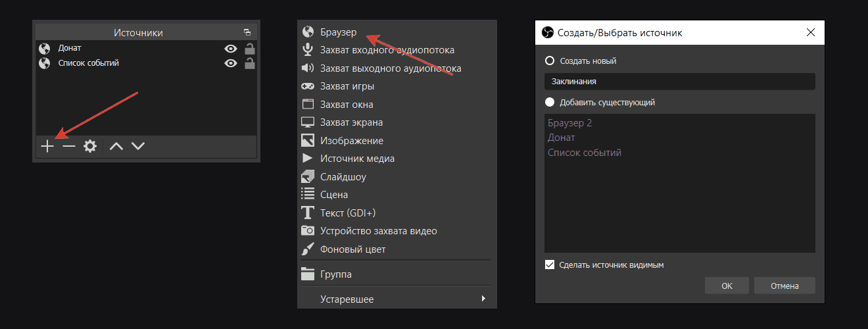This screenshot has height=329, width=868.
Task: Click the folder icon for Группа
Action: pos(308,274)
